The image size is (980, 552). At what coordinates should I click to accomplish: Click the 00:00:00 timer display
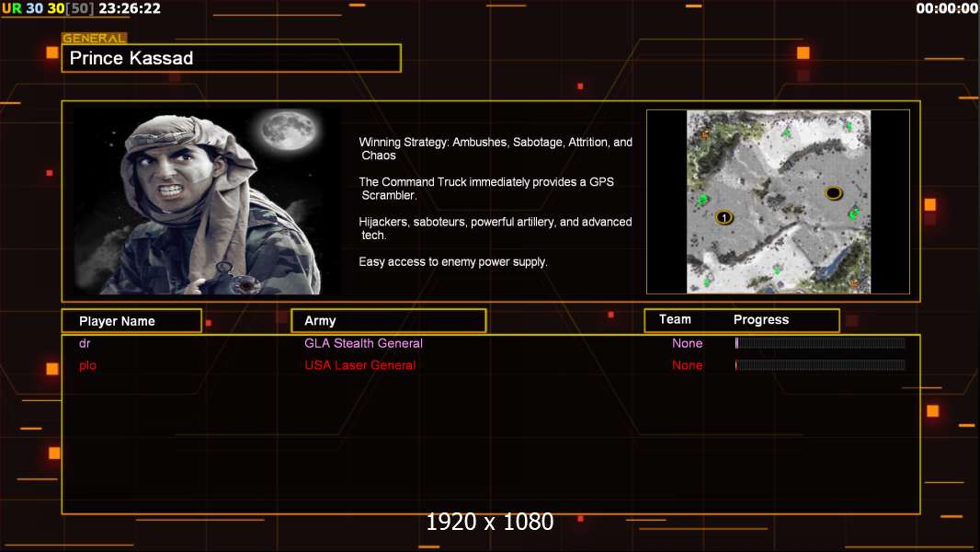[947, 8]
